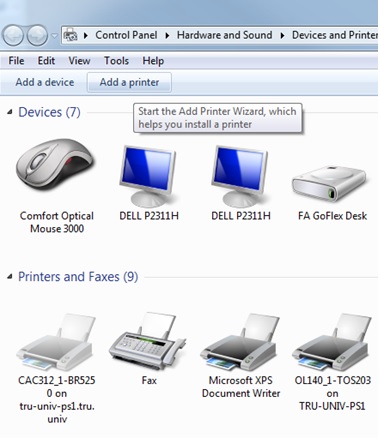The image size is (380, 442).
Task: Open the Tools menu
Action: [116, 61]
